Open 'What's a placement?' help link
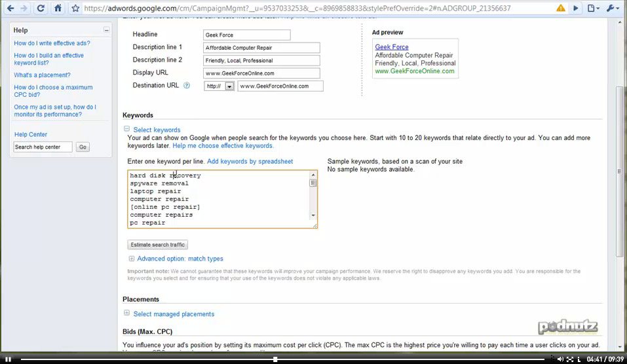The height and width of the screenshot is (364, 627). 42,75
